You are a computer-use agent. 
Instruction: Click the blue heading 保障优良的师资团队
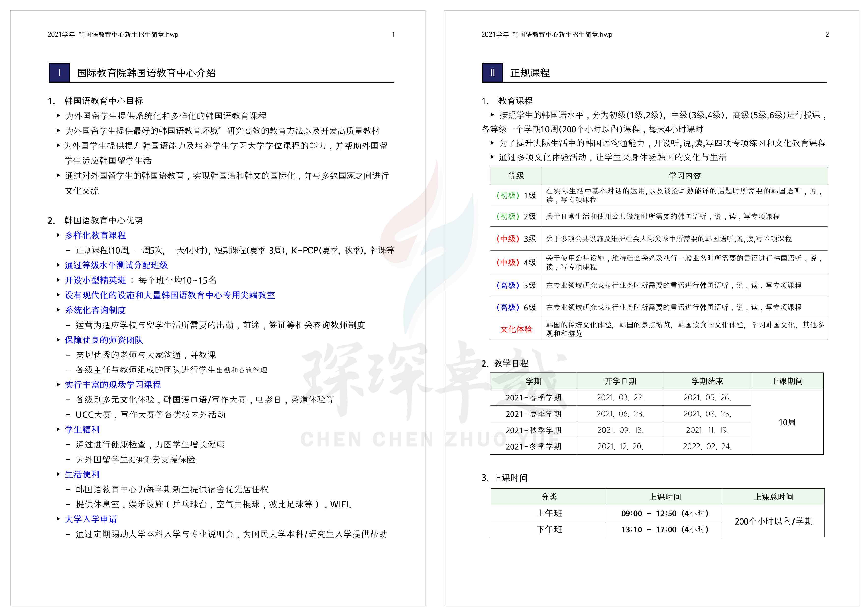coord(104,340)
